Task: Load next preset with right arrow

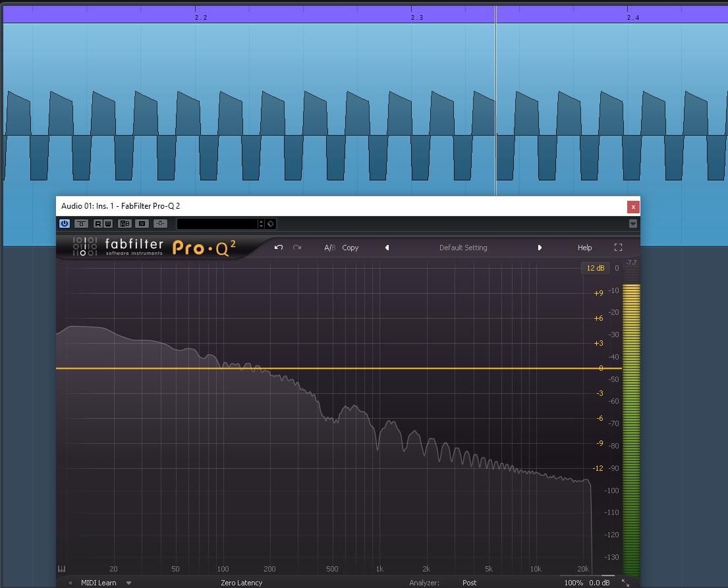Action: coord(540,248)
